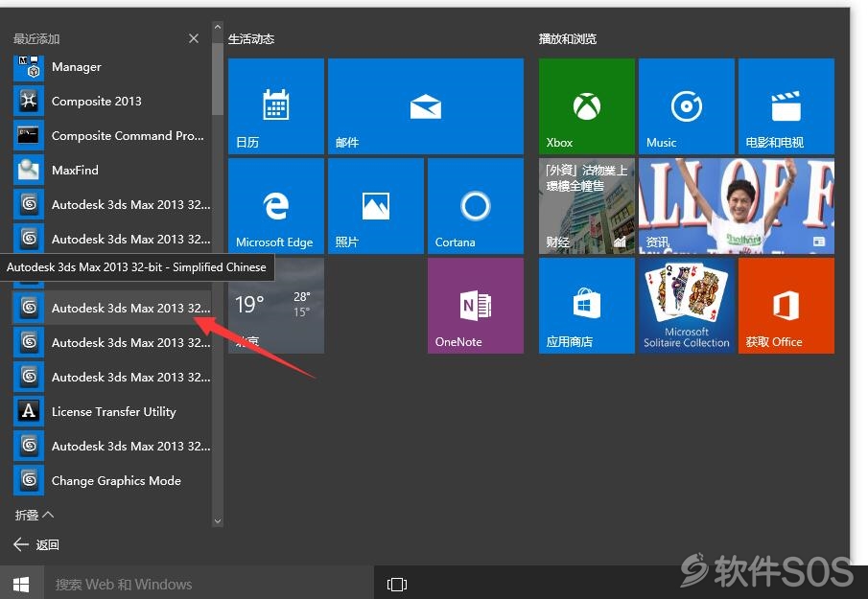Launch the OneNote tile
This screenshot has width=868, height=599.
(476, 306)
